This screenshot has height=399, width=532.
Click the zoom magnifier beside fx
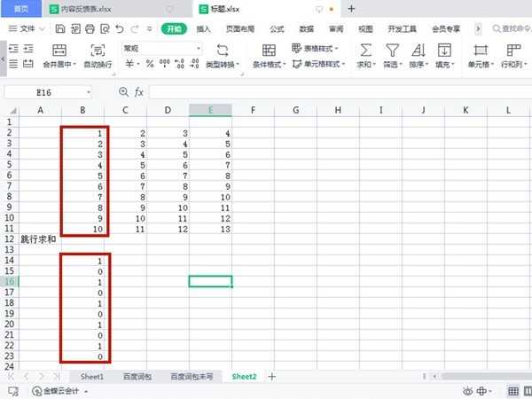(x=123, y=92)
